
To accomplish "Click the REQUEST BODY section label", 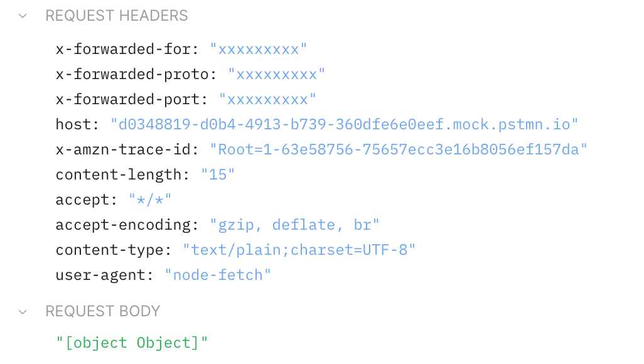I will click(102, 311).
